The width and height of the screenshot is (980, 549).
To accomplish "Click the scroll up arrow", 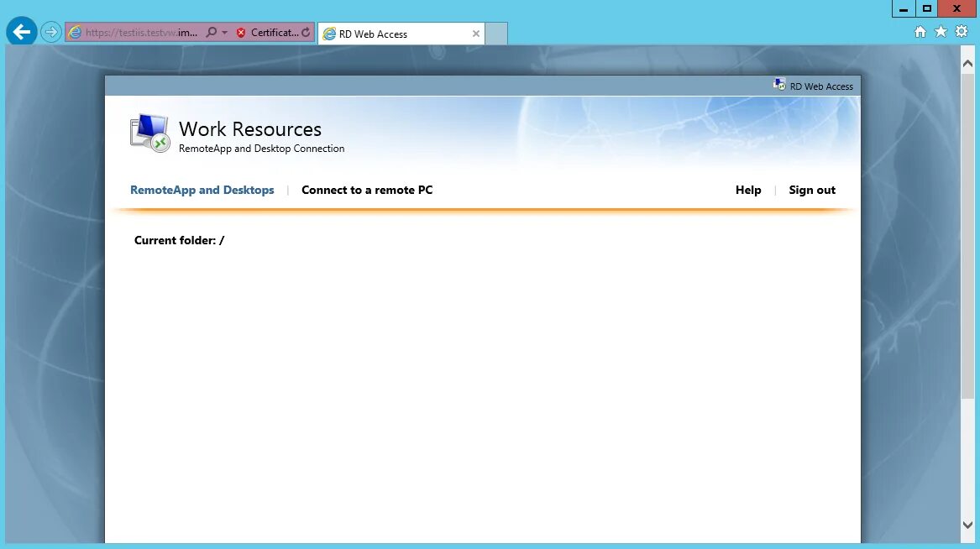I will pos(967,63).
